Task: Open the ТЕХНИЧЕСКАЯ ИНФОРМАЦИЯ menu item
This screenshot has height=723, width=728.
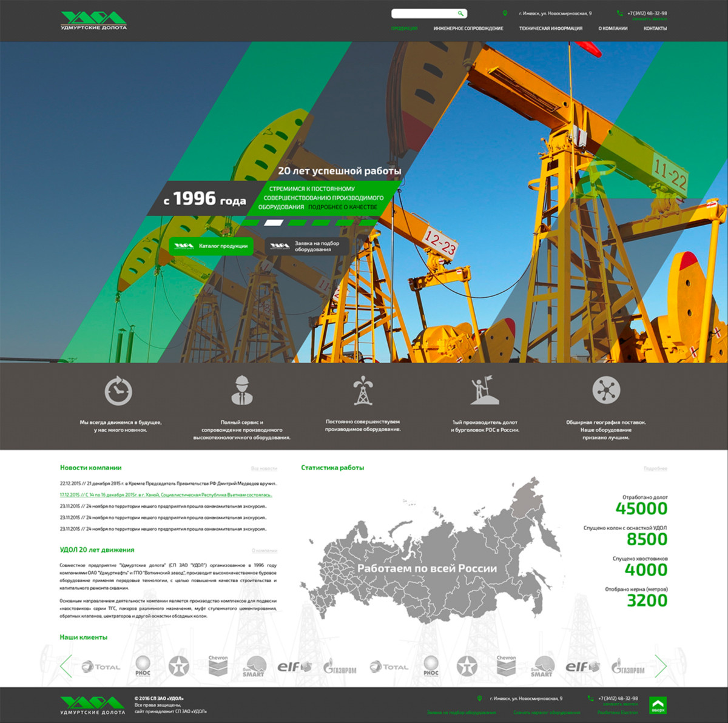Action: (x=551, y=29)
